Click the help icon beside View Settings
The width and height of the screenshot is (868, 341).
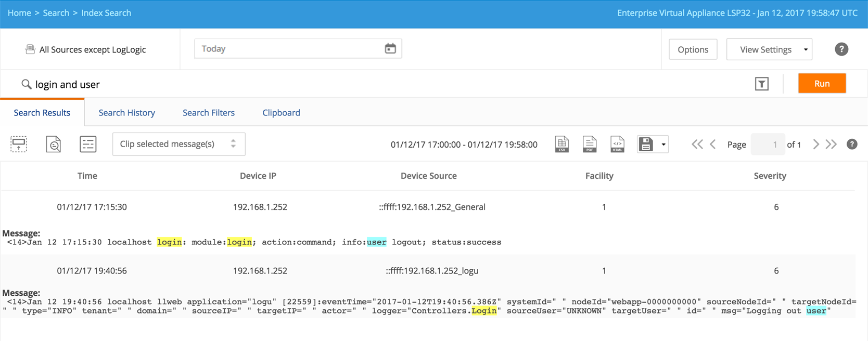(x=841, y=49)
